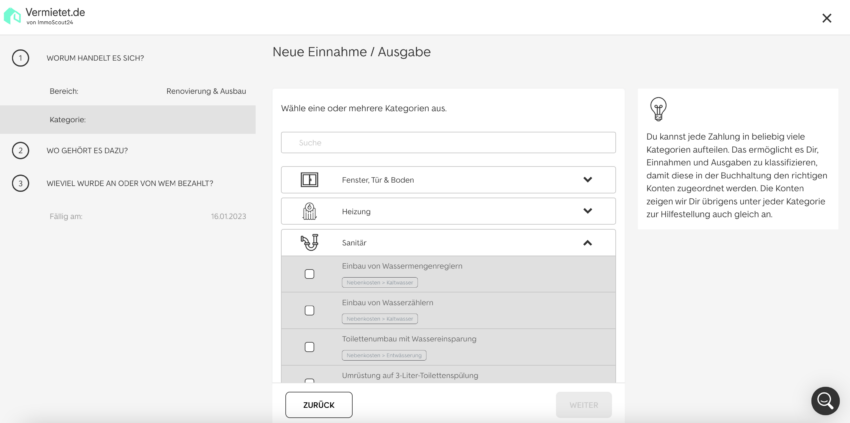This screenshot has height=423, width=850.
Task: Click the step 3 circle number
Action: 20,183
